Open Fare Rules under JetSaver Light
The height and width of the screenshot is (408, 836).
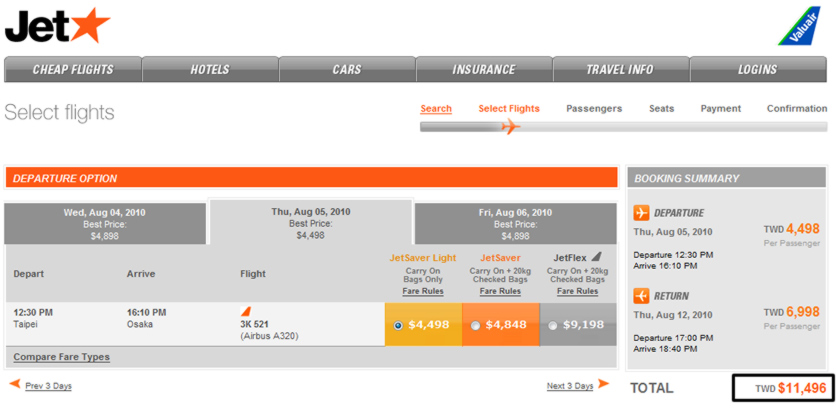(423, 291)
